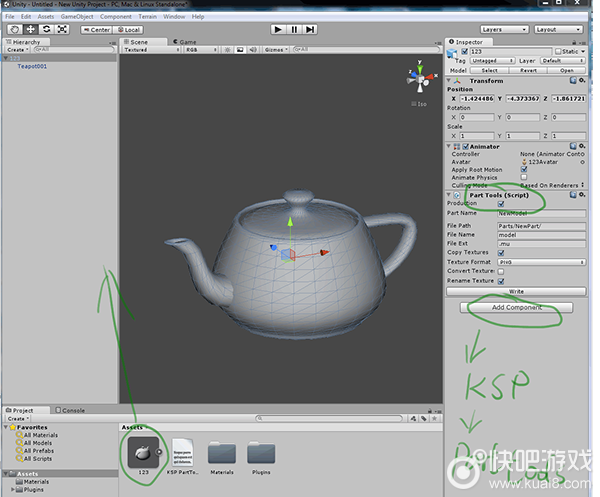Toggle Production checkbox
The height and width of the screenshot is (497, 600).
coord(501,204)
